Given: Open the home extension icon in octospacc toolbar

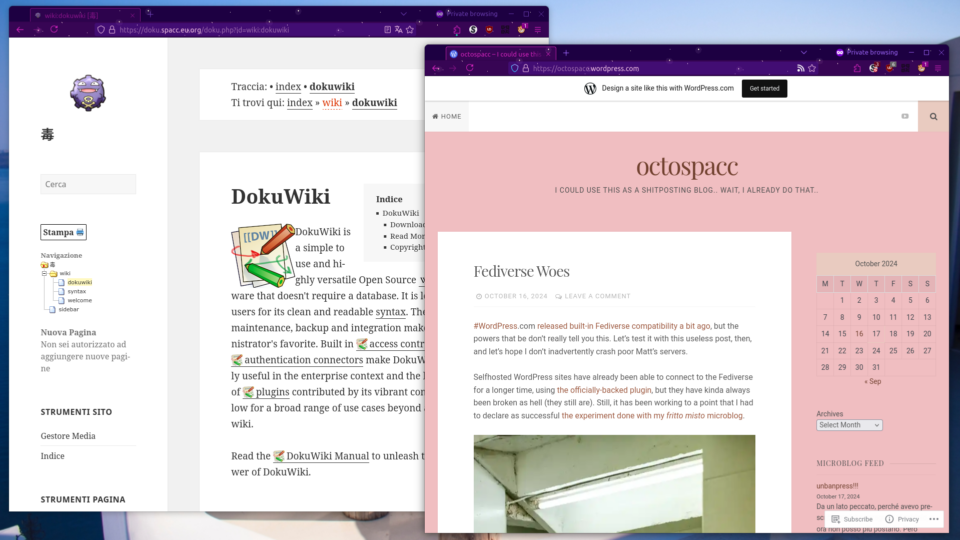Looking at the screenshot, I should (857, 69).
